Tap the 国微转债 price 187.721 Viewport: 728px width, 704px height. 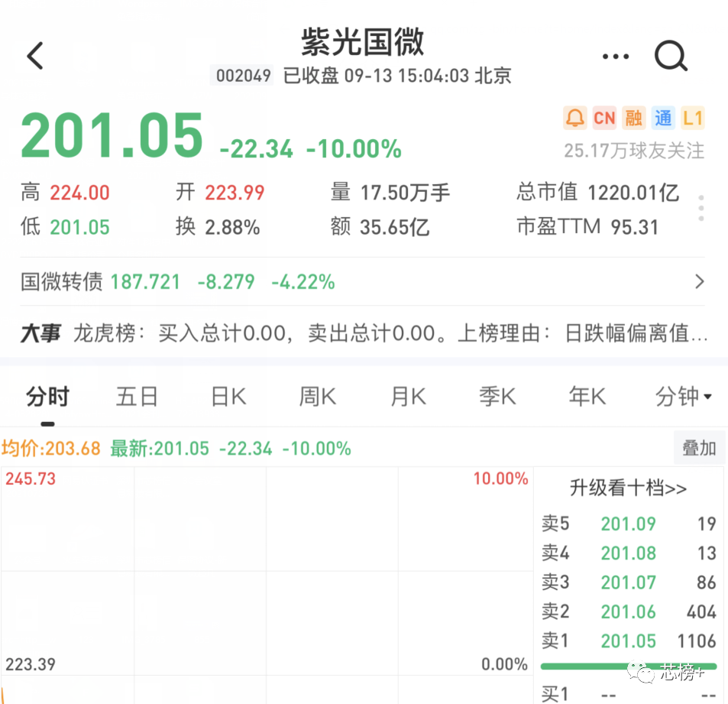tap(145, 281)
